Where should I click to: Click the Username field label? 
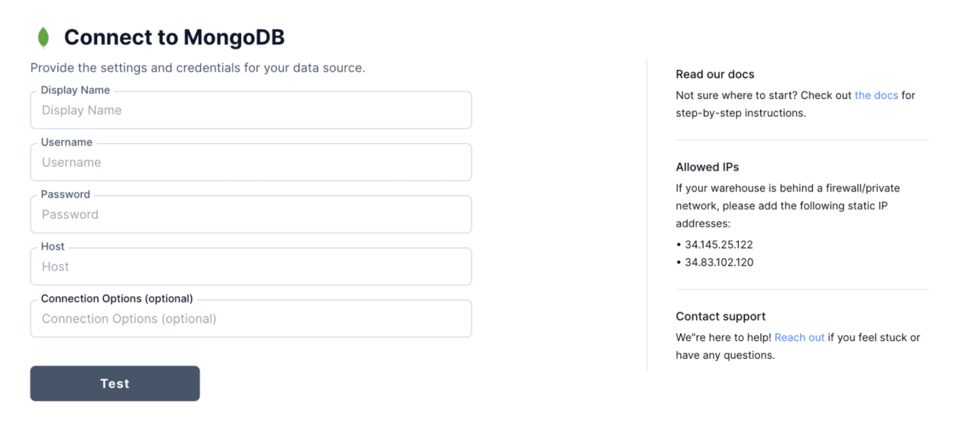[66, 142]
